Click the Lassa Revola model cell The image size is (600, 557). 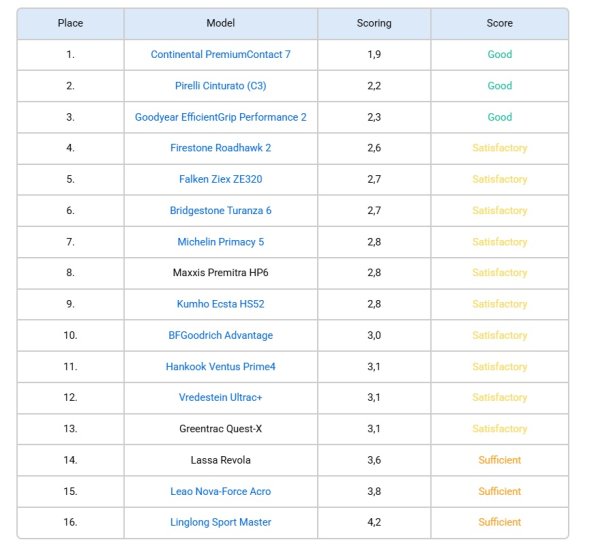click(x=220, y=460)
